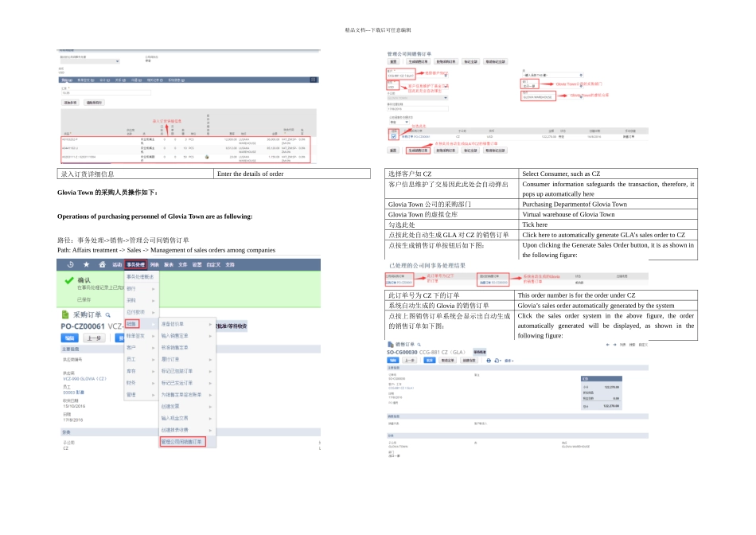
Task: Click the sales order document icon beside 销售订单
Action: [x=391, y=345]
